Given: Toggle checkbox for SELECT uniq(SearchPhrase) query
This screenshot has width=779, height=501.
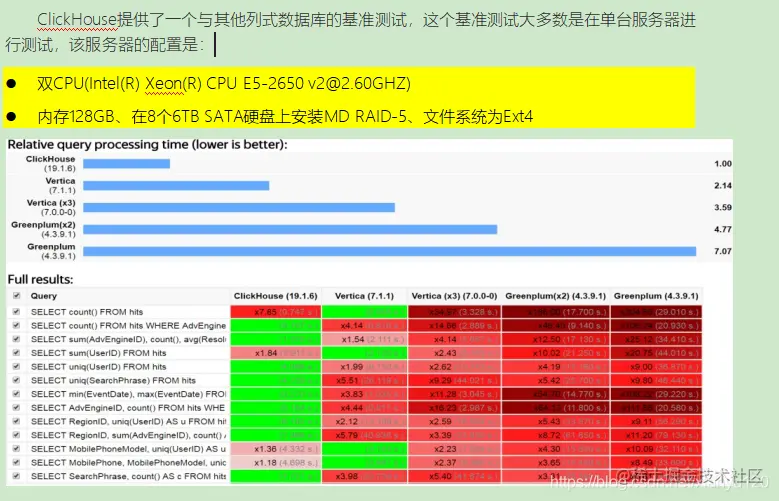Looking at the screenshot, I should coord(16,380).
